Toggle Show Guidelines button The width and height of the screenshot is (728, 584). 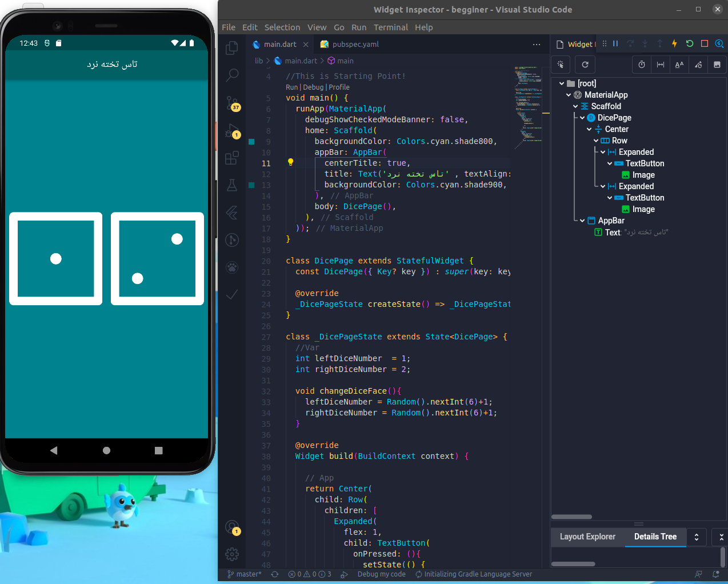click(x=661, y=65)
